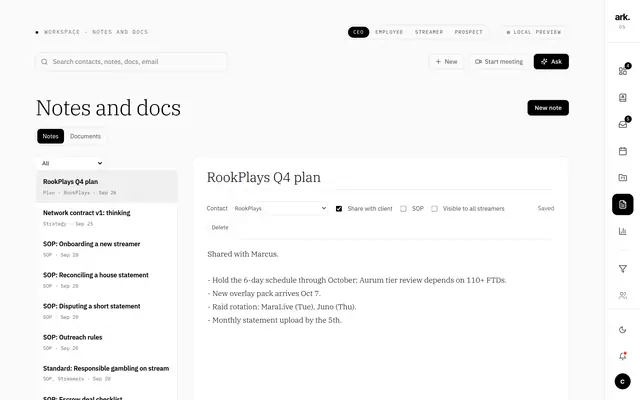The image size is (640, 400).
Task: Click the New note button
Action: 548,108
